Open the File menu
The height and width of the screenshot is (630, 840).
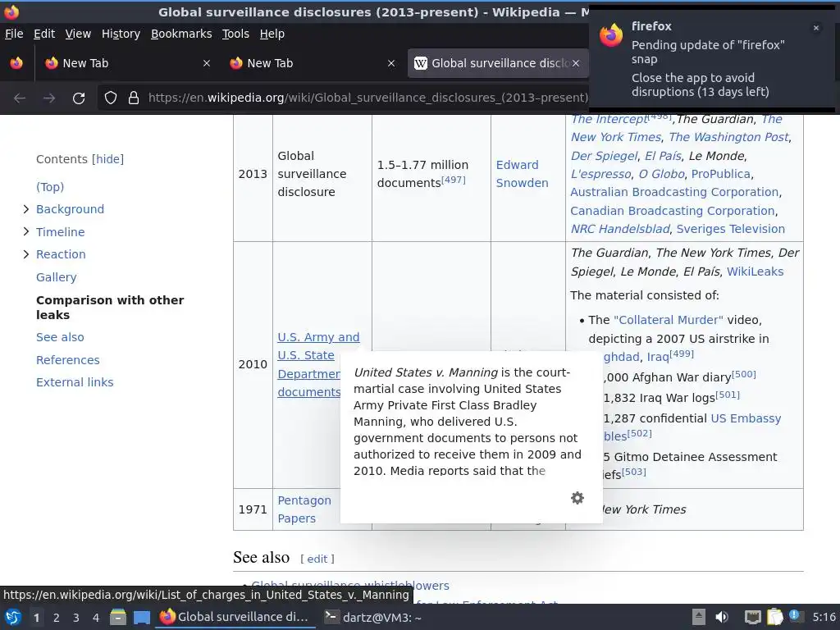tap(14, 34)
